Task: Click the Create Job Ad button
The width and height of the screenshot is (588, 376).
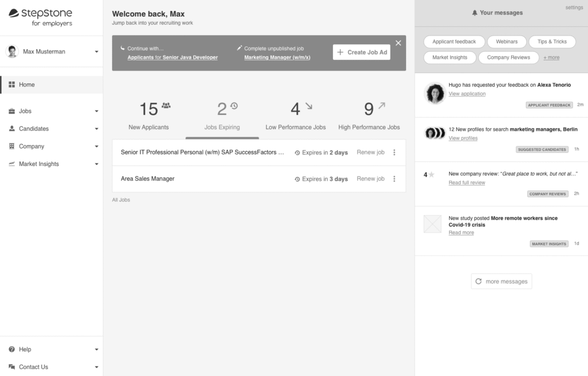Action: pos(361,52)
